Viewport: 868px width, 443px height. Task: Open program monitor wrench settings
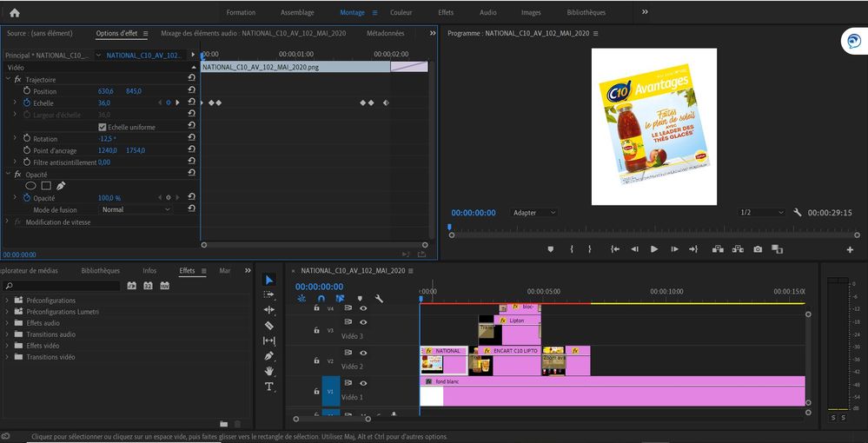point(798,213)
